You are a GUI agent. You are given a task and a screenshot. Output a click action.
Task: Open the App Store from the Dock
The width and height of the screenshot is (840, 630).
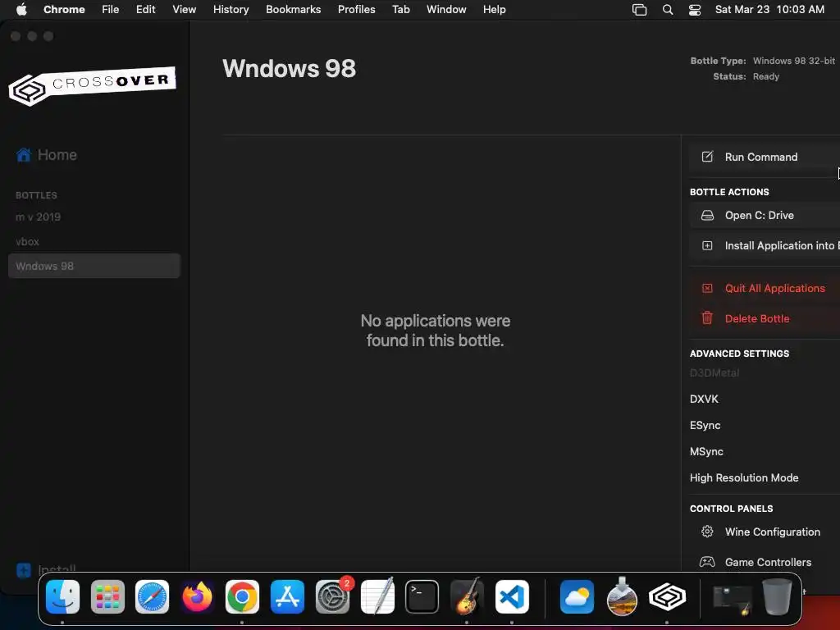[x=287, y=597]
